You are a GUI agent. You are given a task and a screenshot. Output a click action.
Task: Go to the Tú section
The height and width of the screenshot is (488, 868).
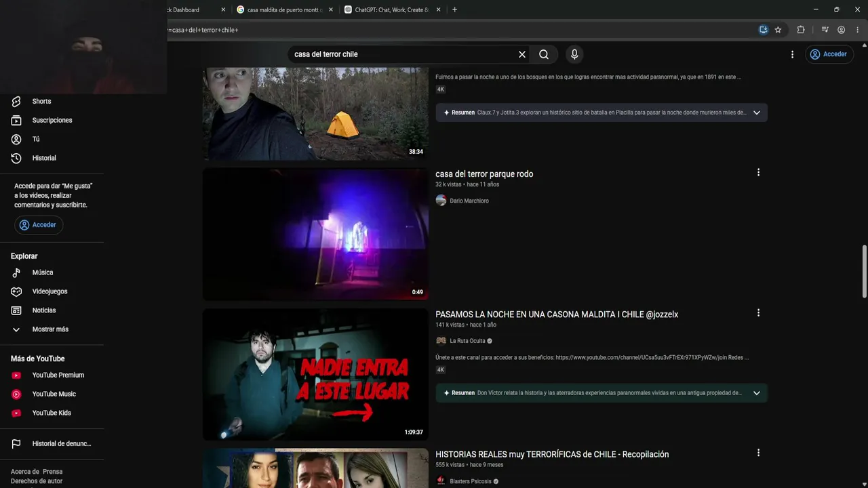pos(36,139)
